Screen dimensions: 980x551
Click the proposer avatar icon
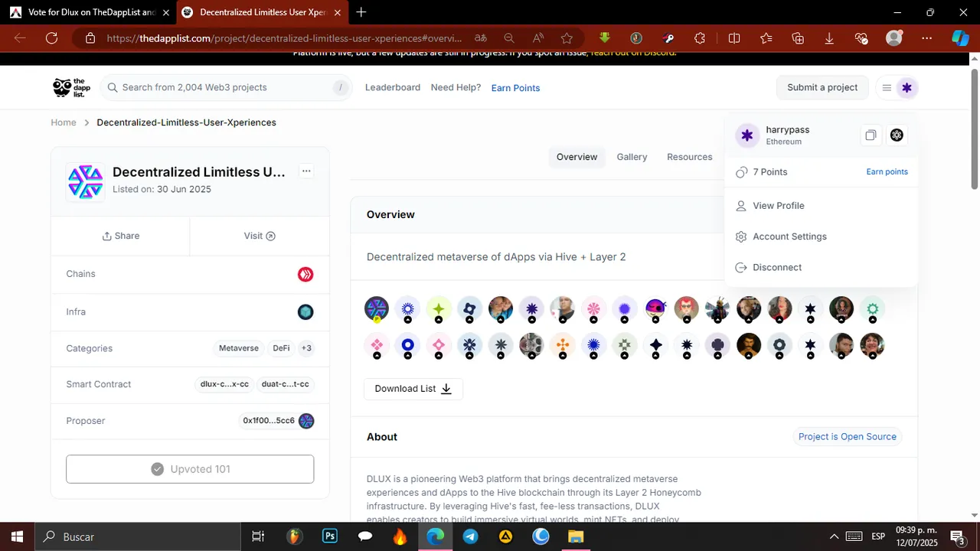coord(306,421)
